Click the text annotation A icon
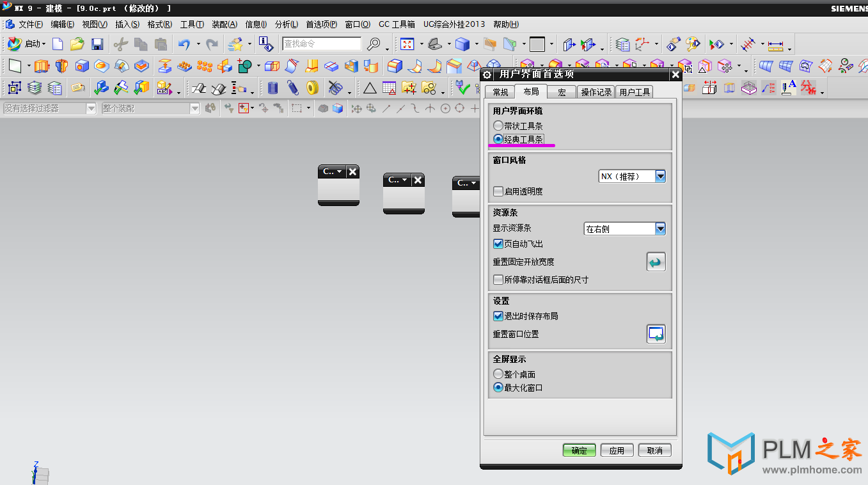This screenshot has width=868, height=485. tap(788, 88)
